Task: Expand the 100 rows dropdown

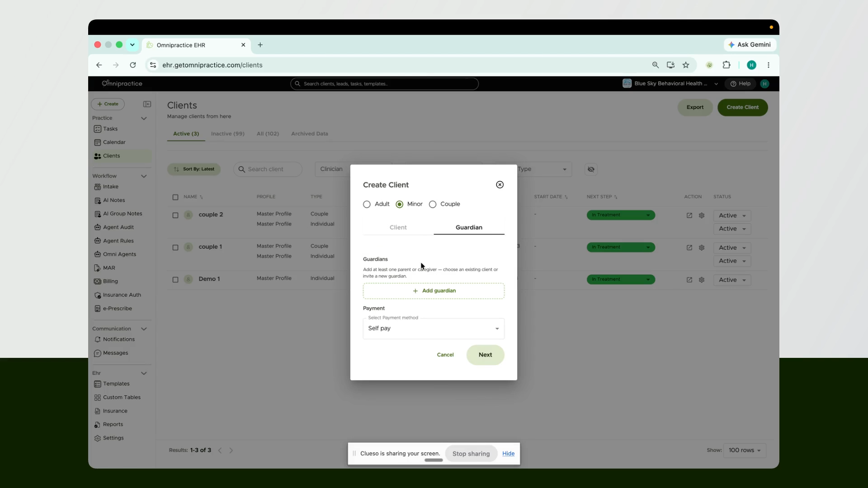Action: click(x=745, y=450)
